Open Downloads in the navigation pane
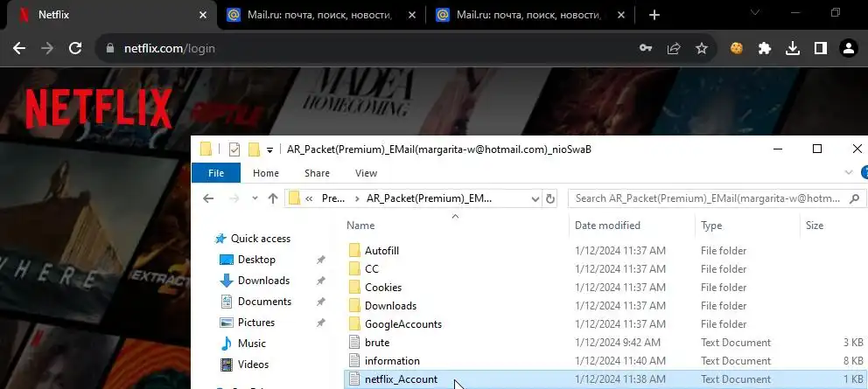 (x=263, y=281)
